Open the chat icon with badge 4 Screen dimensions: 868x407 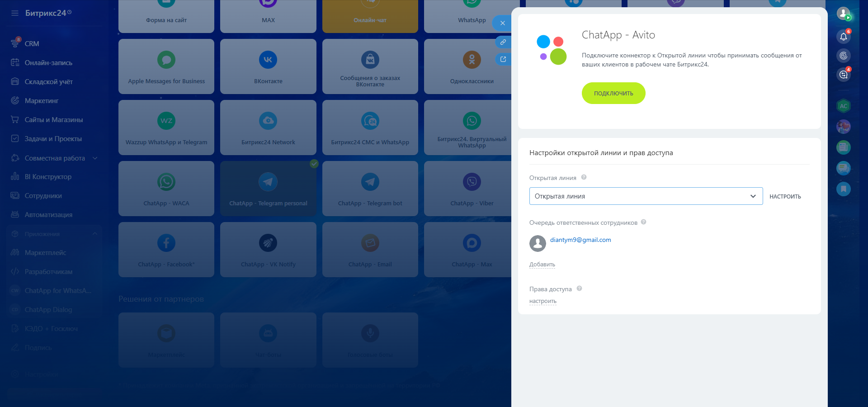click(x=843, y=75)
